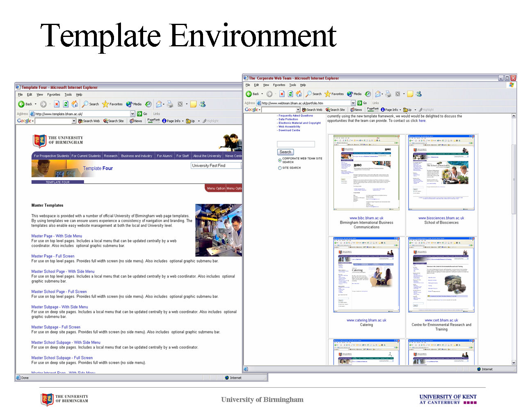Screen dimensions: 525x420
Task: Open Favorites menu in Corporate Web Team window
Action: [279, 85]
